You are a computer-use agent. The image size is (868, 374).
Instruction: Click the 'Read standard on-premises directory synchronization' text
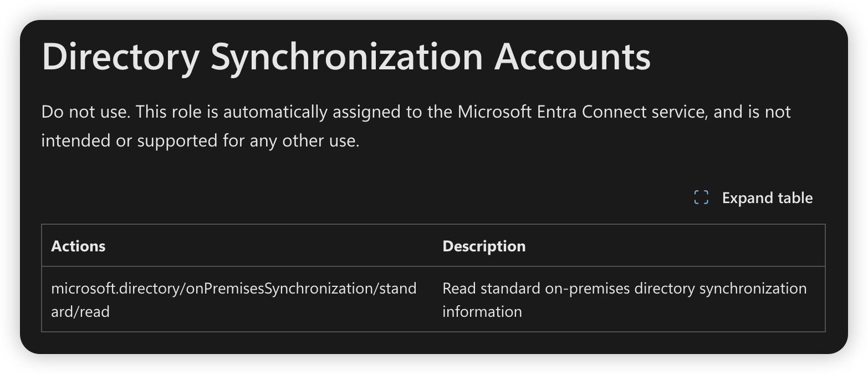(x=625, y=289)
